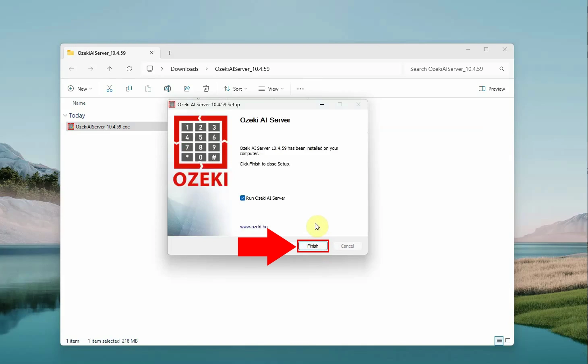Image resolution: width=588 pixels, height=364 pixels.
Task: Click the Name column header
Action: coord(79,103)
